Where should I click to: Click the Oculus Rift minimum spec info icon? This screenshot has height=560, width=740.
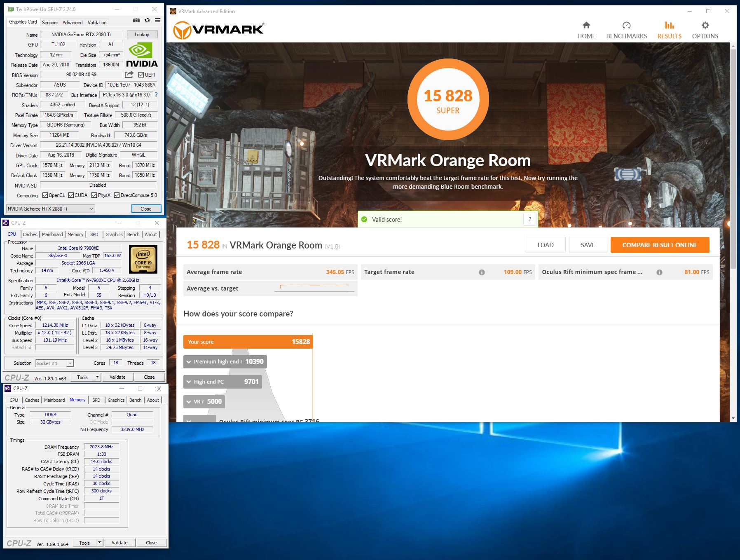659,272
